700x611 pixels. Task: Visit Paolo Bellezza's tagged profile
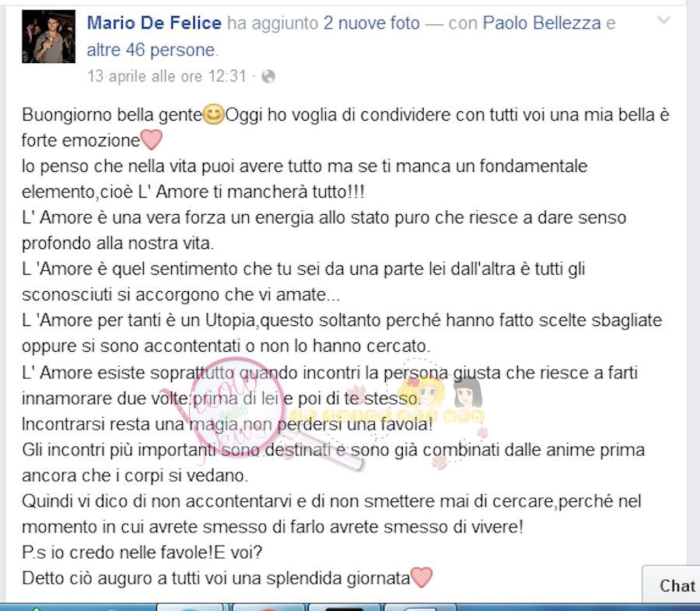(x=541, y=23)
